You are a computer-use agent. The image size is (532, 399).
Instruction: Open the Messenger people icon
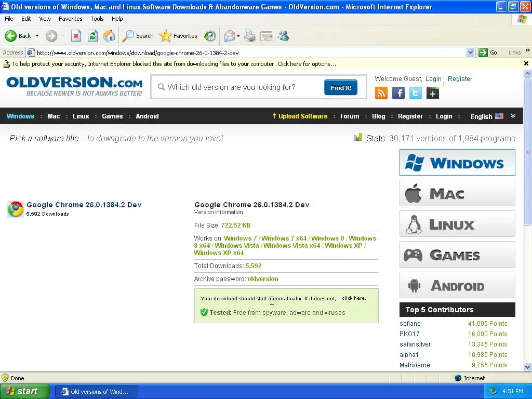pyautogui.click(x=283, y=36)
